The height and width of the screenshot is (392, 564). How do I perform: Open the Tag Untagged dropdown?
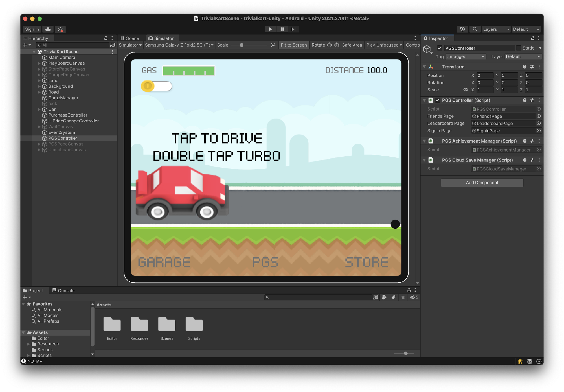pos(465,56)
